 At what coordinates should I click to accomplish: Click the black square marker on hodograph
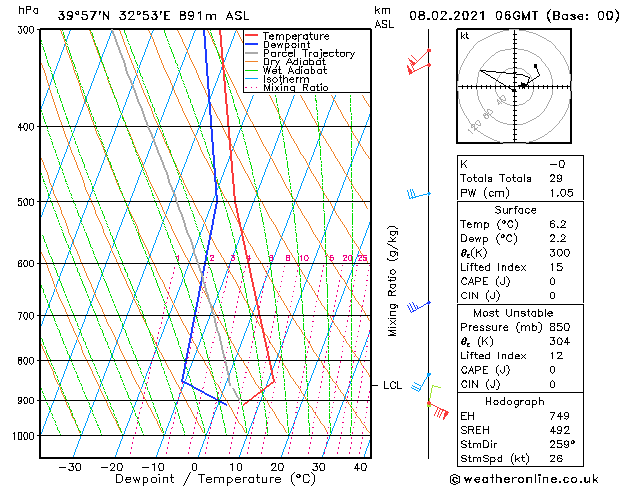pyautogui.click(x=535, y=66)
